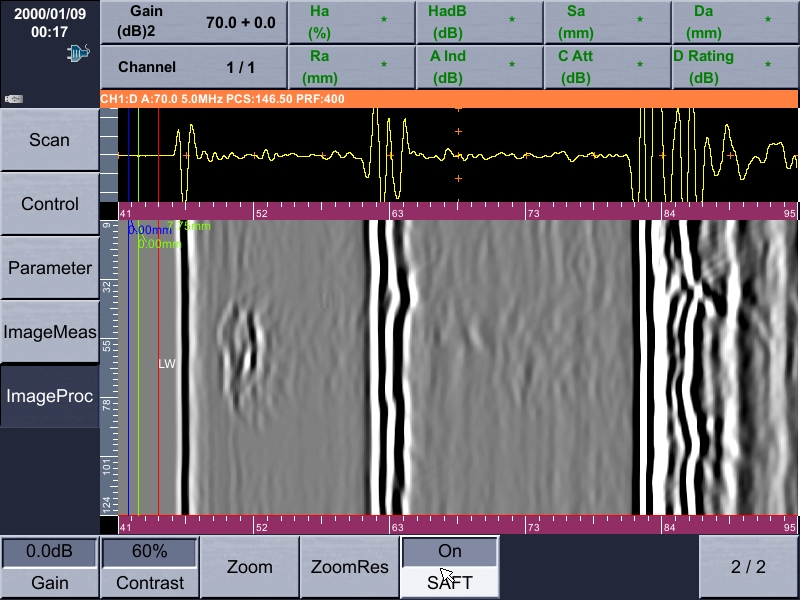Open the Scan menu

(x=49, y=139)
